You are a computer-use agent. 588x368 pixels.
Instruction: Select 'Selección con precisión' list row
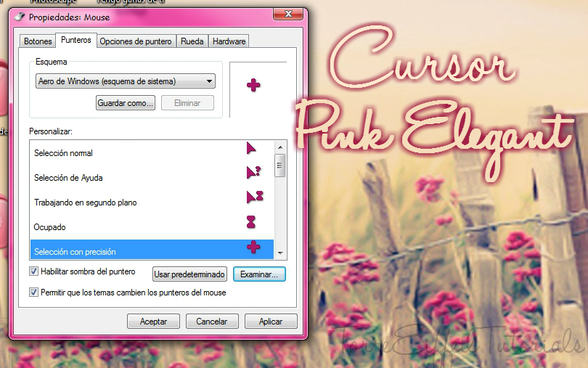point(152,250)
